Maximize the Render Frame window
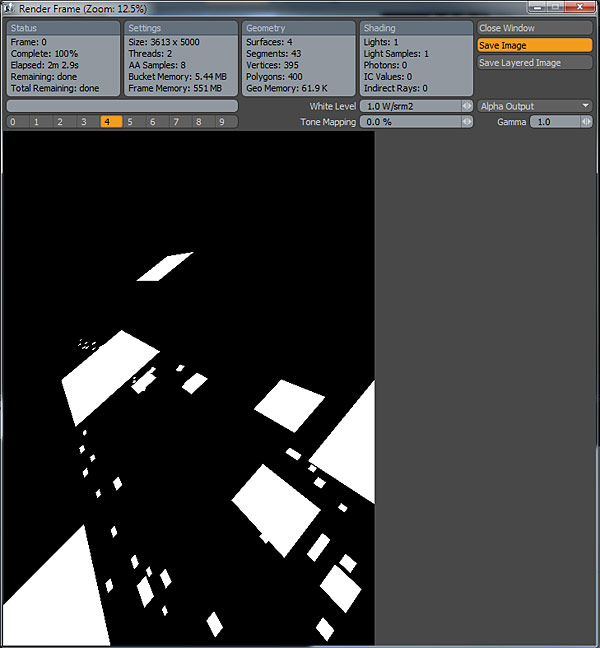Image resolution: width=600 pixels, height=648 pixels. click(555, 7)
